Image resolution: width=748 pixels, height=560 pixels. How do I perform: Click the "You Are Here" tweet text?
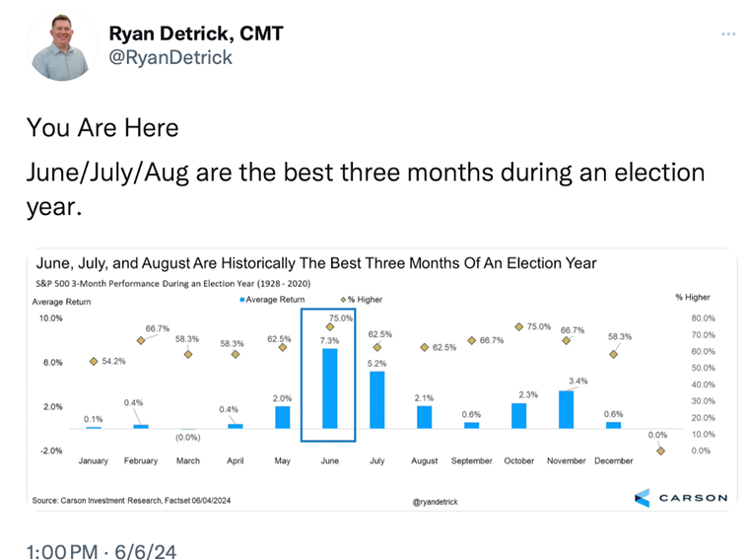click(103, 128)
